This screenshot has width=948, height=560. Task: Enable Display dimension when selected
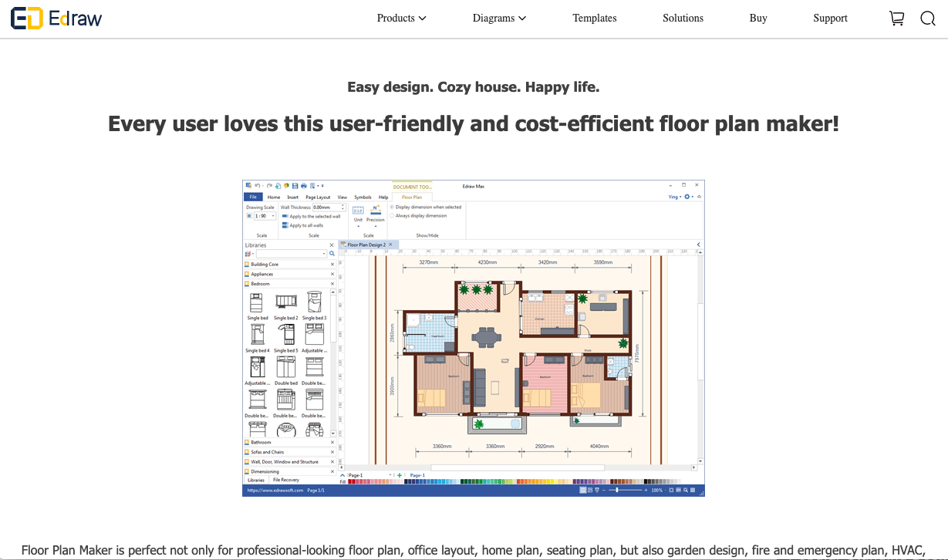393,207
